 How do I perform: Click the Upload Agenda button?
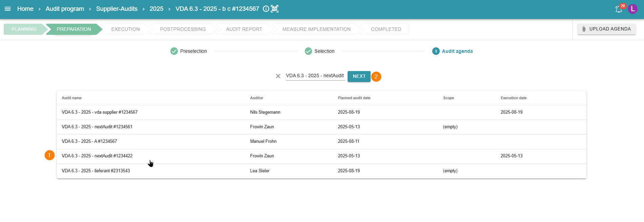pyautogui.click(x=606, y=29)
